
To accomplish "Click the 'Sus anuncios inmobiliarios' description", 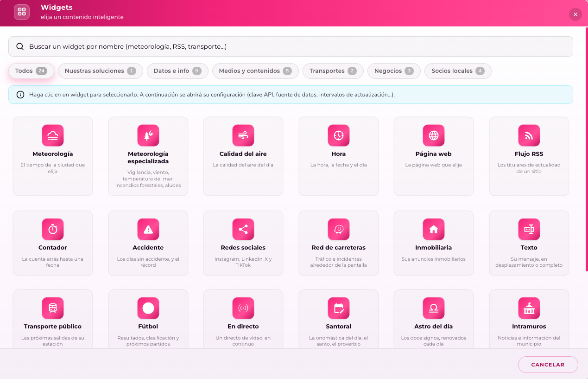I will click(x=434, y=259).
